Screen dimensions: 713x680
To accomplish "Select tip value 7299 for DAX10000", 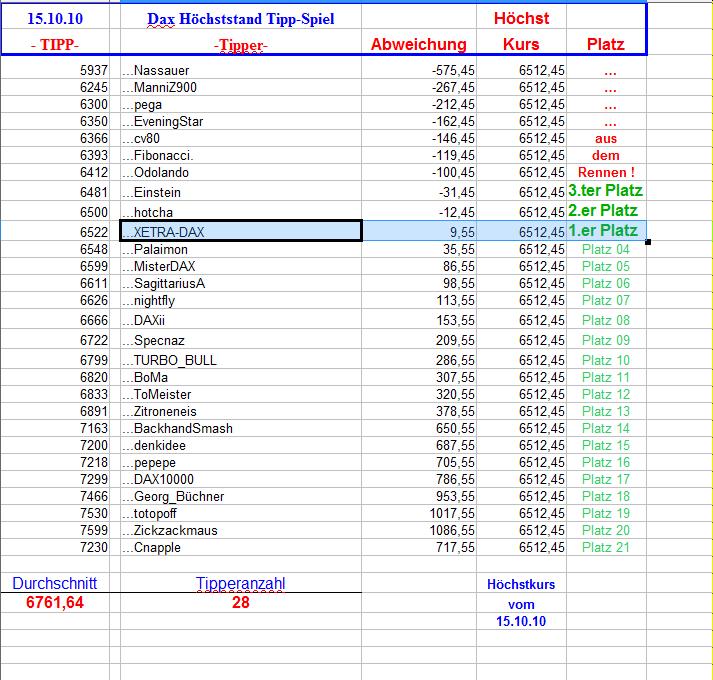I will pos(55,479).
